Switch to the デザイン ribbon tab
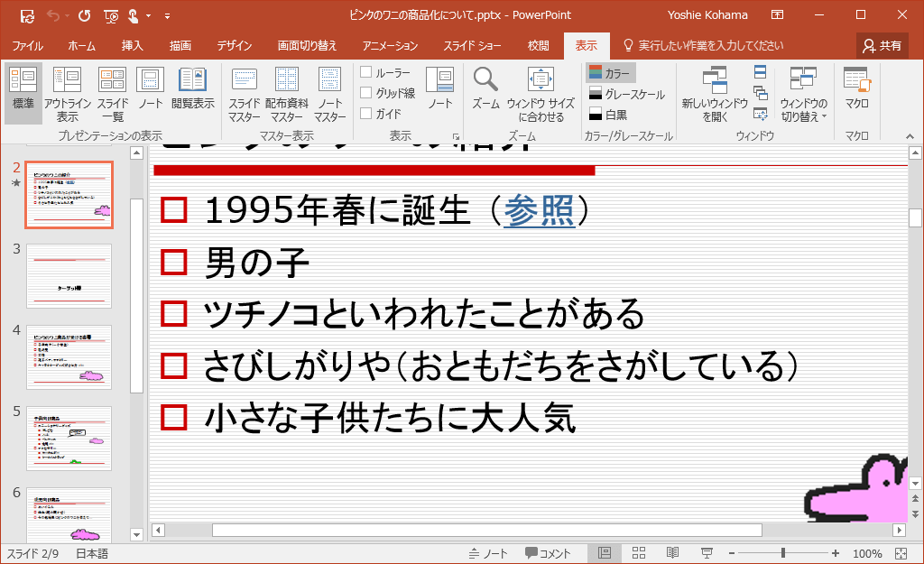This screenshot has height=564, width=924. point(234,45)
